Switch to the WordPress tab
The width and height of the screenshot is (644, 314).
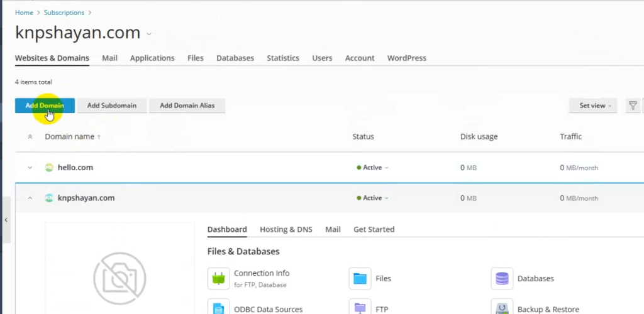(406, 58)
